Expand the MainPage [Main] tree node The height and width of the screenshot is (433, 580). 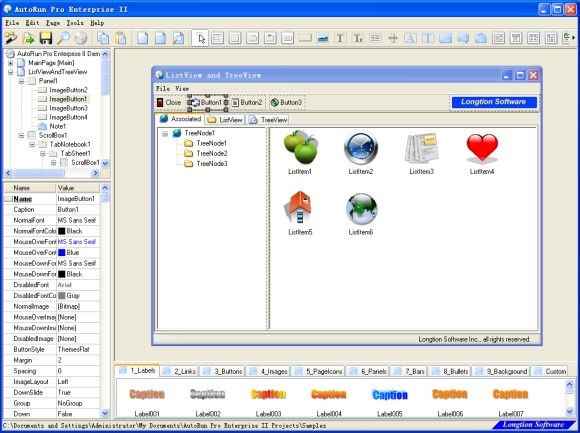click(11, 63)
